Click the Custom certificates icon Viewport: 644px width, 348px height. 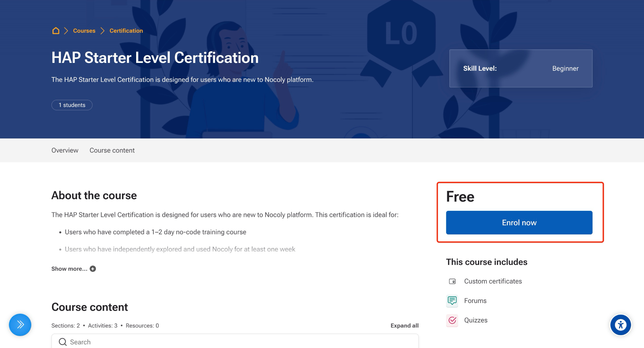tap(452, 281)
